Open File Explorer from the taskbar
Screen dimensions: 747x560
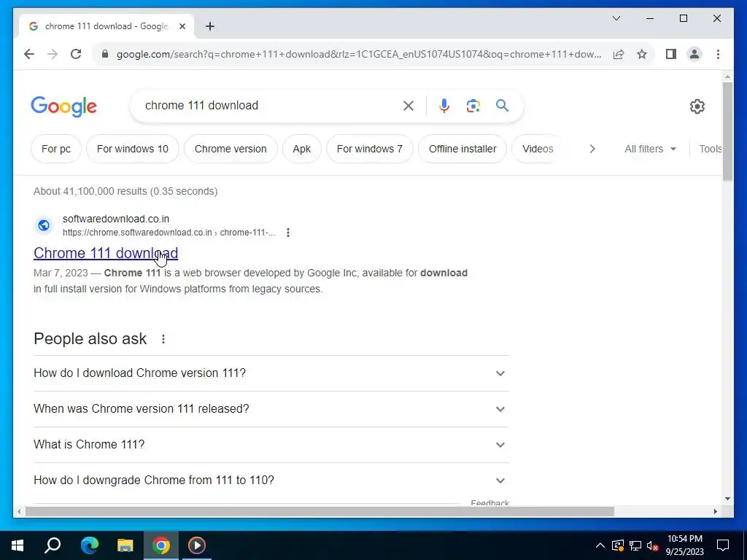tap(125, 545)
